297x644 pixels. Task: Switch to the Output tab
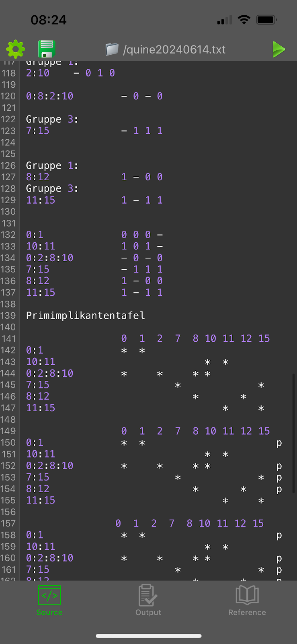pyautogui.click(x=148, y=600)
